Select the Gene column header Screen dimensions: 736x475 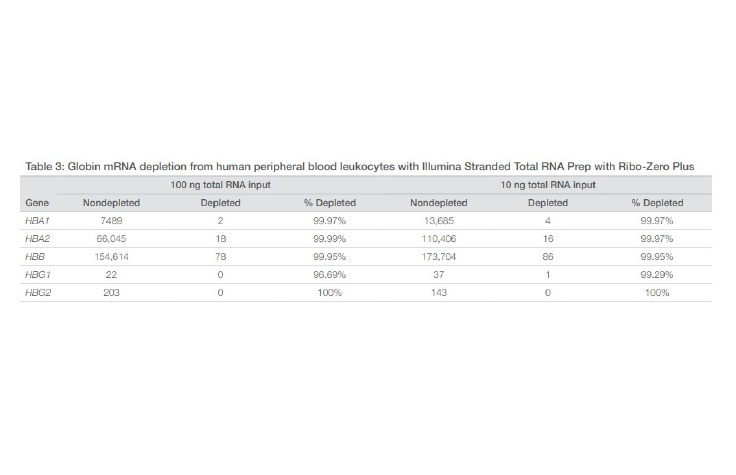point(36,202)
